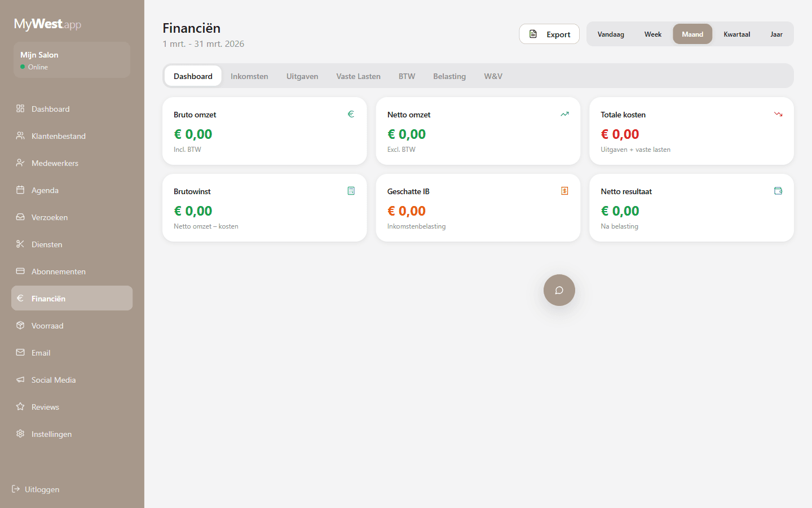The image size is (812, 508).
Task: Open the BTW tab
Action: coord(407,76)
